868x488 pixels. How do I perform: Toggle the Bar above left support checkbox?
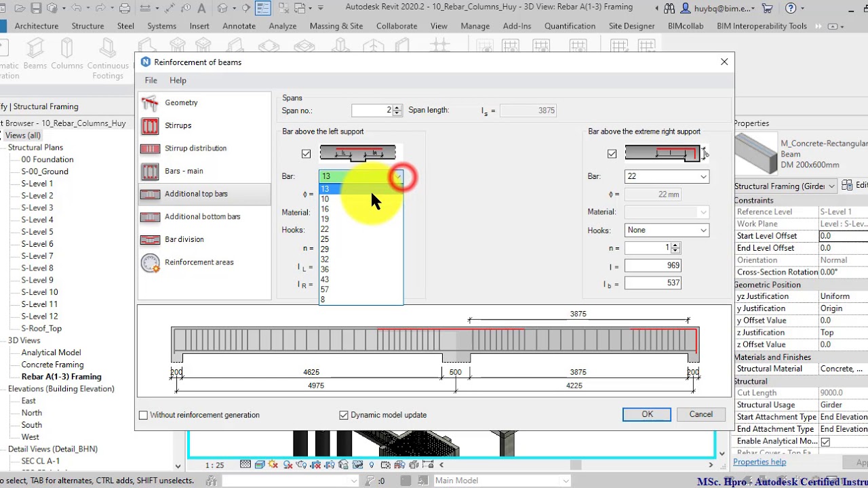pos(306,154)
